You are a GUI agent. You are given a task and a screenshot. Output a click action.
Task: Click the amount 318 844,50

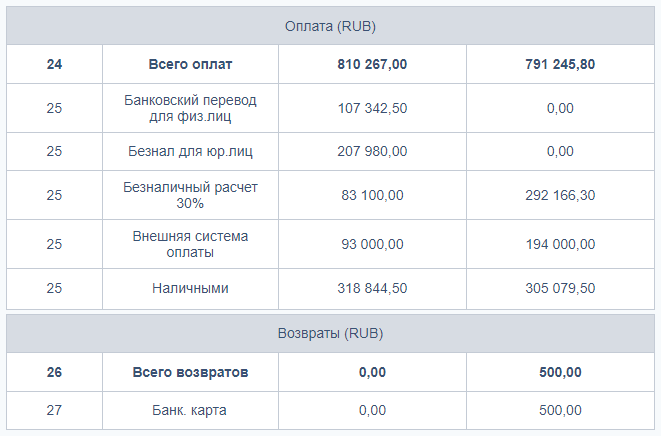click(372, 288)
